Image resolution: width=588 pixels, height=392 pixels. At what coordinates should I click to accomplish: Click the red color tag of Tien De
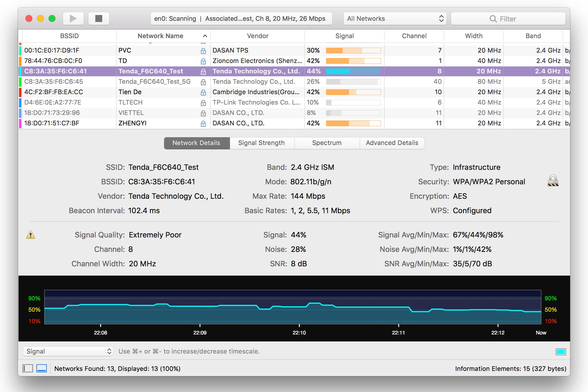[x=20, y=92]
